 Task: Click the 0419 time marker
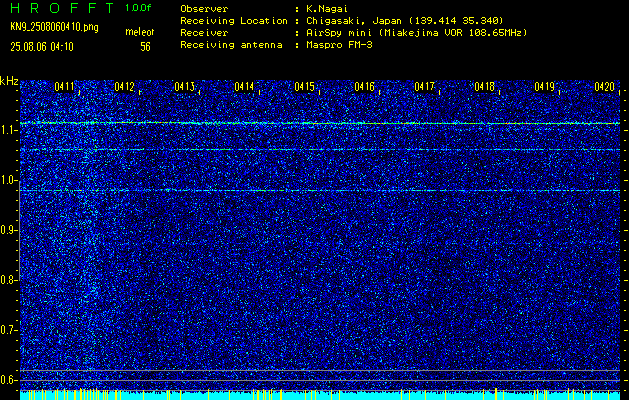[x=544, y=86]
